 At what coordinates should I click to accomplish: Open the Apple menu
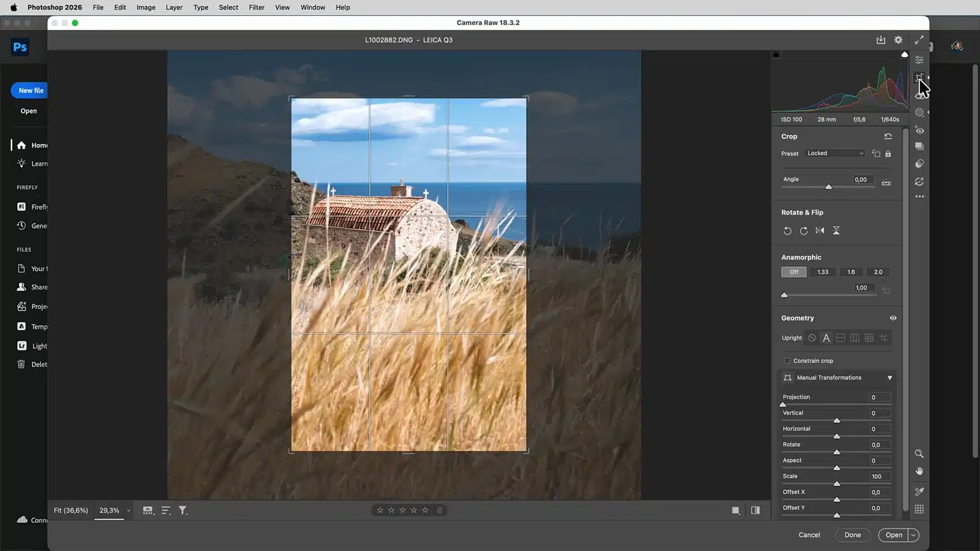click(x=13, y=7)
